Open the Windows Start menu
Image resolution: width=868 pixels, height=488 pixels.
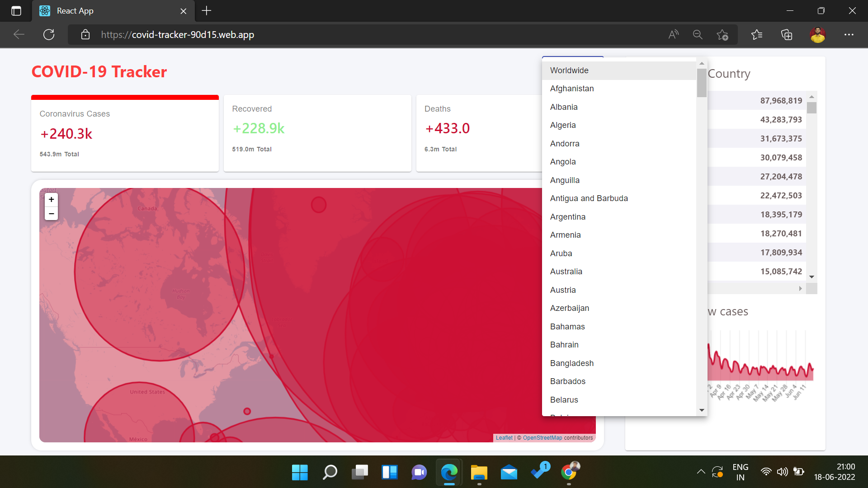pos(300,473)
